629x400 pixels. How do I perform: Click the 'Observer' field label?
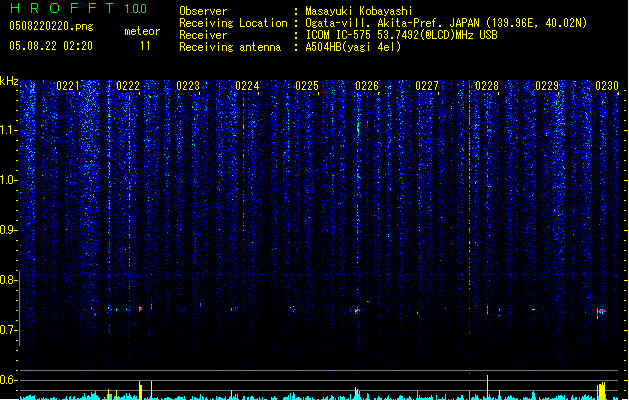203,11
